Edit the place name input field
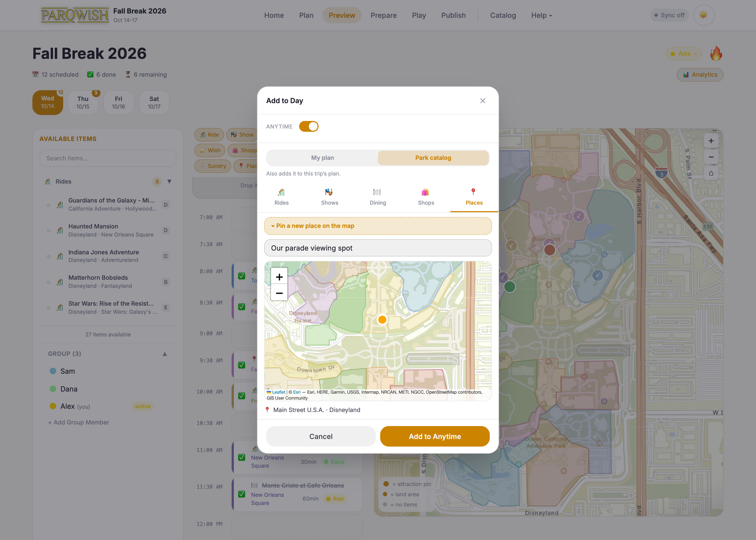 click(x=378, y=248)
